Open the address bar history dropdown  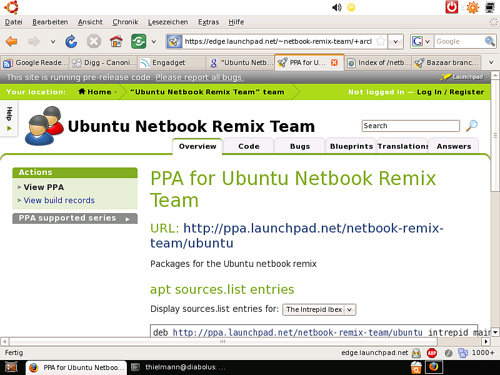pyautogui.click(x=396, y=42)
